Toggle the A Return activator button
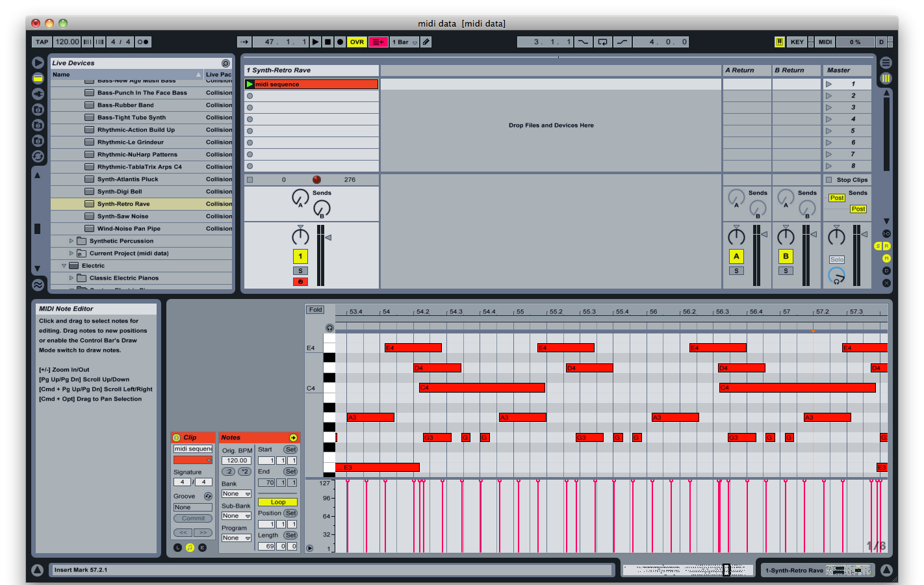924x585 pixels. point(736,256)
